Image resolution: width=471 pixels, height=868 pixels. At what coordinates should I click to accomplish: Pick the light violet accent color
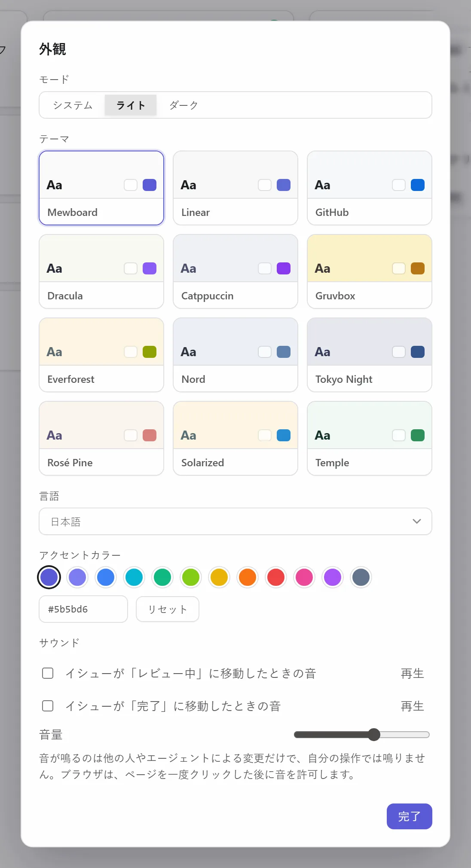[x=77, y=577]
